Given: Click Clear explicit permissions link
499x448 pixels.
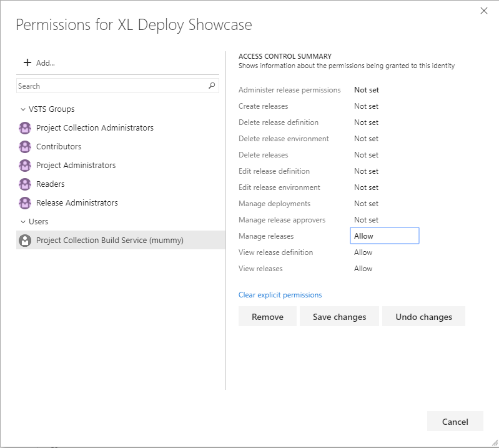Looking at the screenshot, I should pyautogui.click(x=280, y=295).
